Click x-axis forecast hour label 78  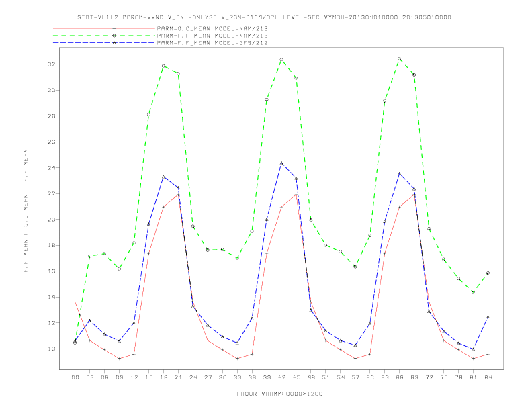[458, 377]
